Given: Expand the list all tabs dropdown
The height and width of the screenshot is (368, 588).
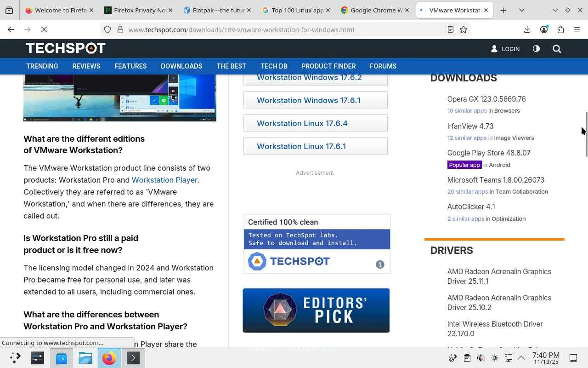Looking at the screenshot, I should point(522,10).
